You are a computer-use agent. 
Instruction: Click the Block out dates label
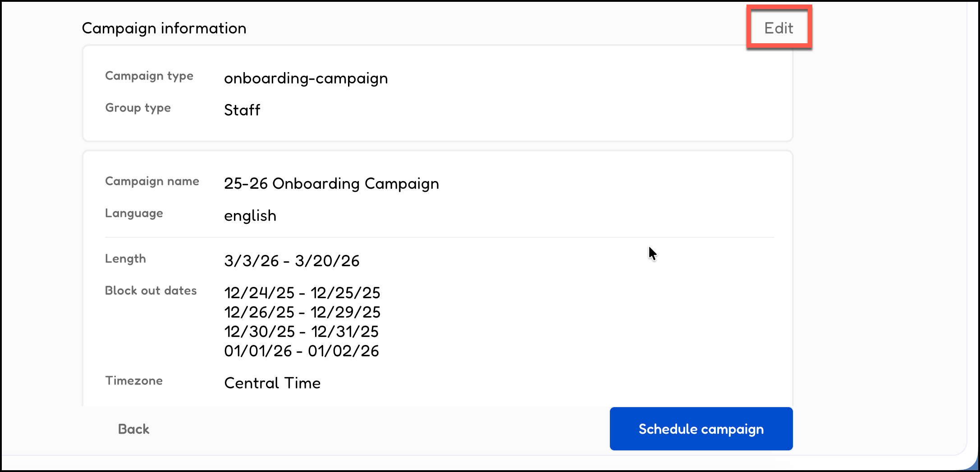pos(151,290)
